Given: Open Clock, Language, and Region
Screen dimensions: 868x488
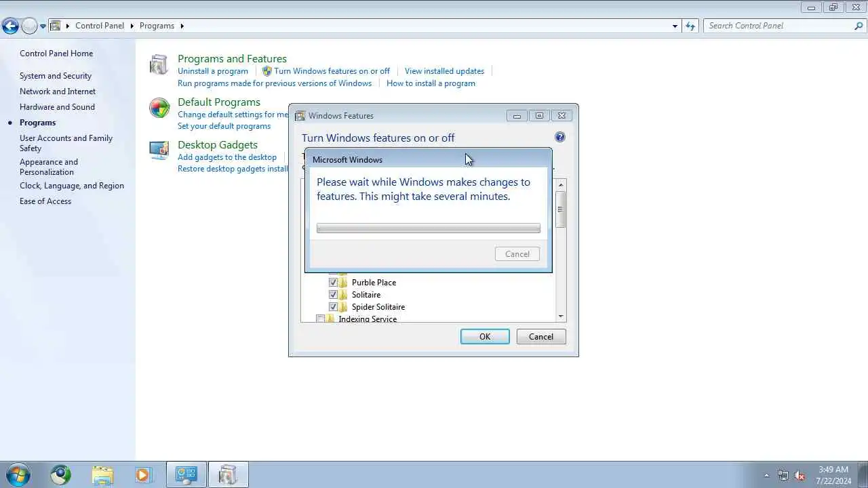Looking at the screenshot, I should 72,186.
